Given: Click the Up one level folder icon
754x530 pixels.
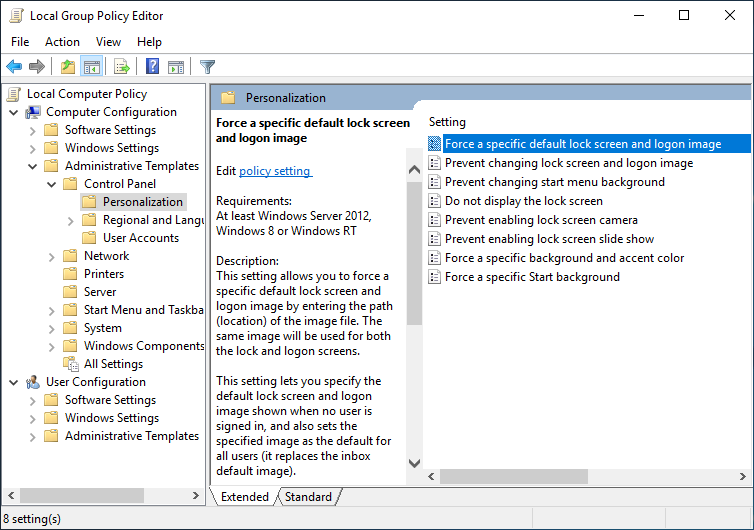Looking at the screenshot, I should point(67,67).
